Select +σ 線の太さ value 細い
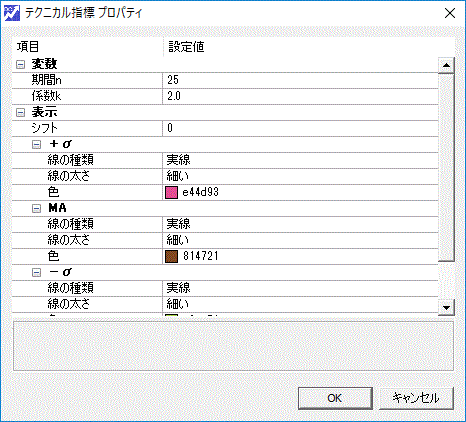 (x=300, y=176)
